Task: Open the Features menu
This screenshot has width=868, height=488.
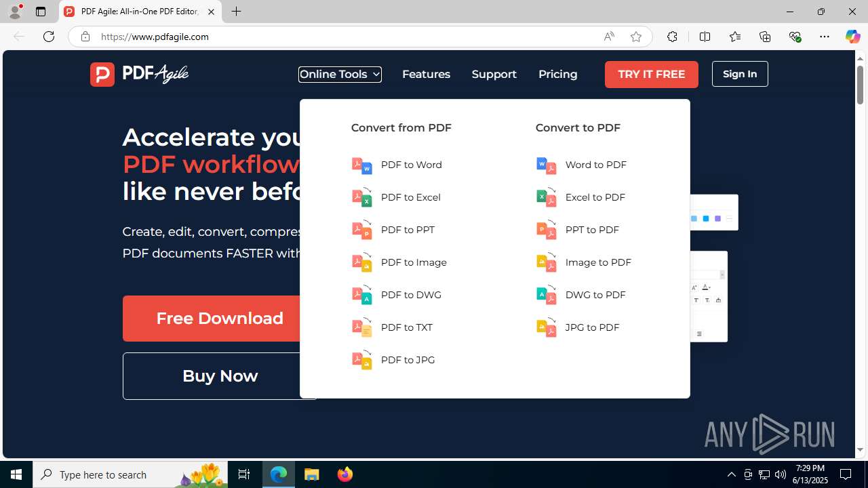Action: [426, 74]
